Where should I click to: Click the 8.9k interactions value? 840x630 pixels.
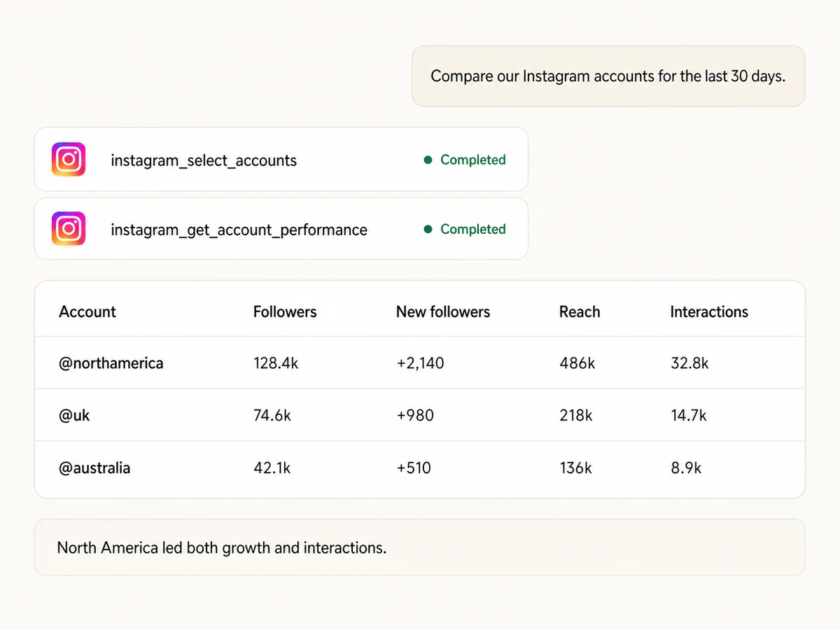pyautogui.click(x=686, y=468)
